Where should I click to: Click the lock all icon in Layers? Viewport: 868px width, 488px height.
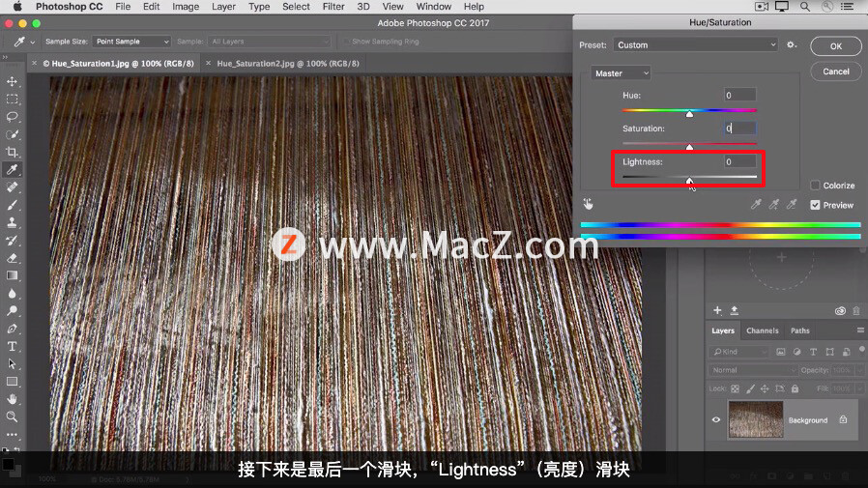click(795, 389)
